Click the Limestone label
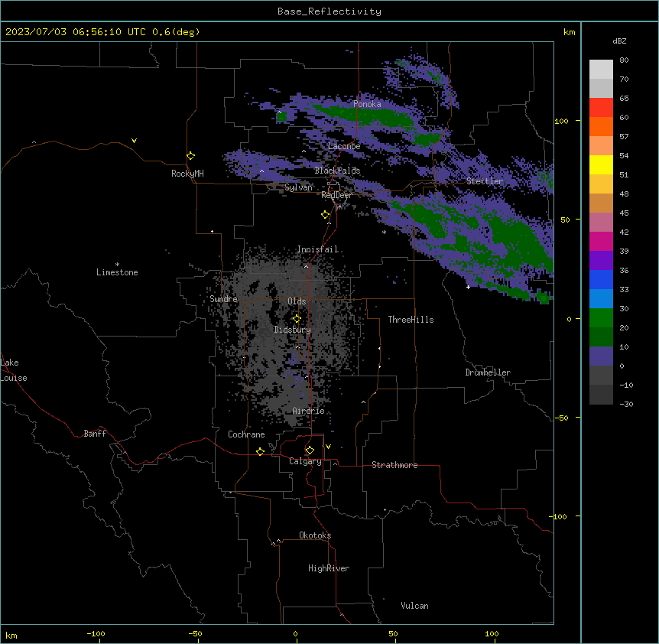The width and height of the screenshot is (659, 644). (117, 272)
